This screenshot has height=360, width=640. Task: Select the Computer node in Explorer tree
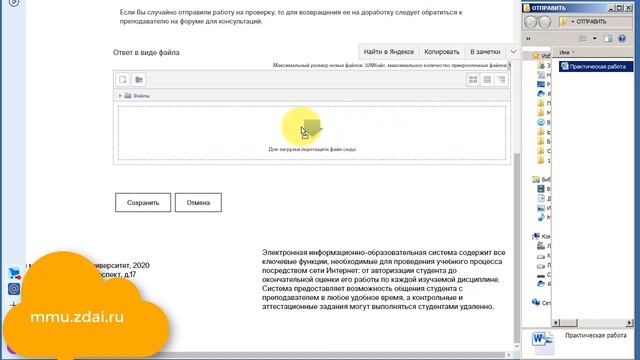tap(541, 236)
